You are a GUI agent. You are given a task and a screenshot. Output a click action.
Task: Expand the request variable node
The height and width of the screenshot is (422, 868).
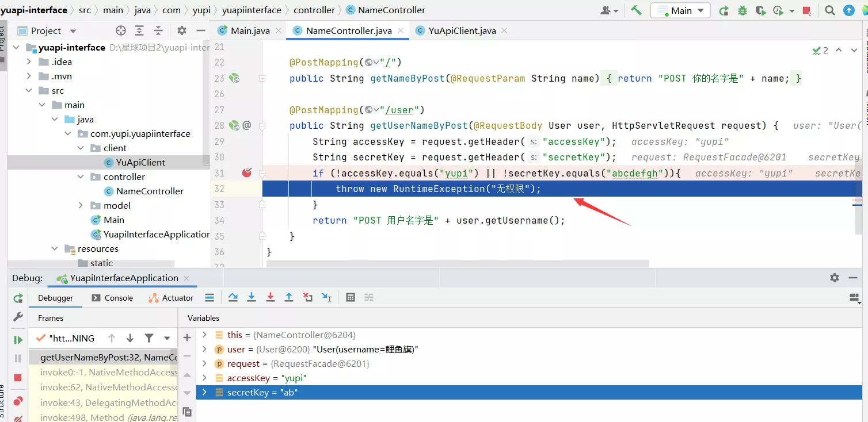204,363
